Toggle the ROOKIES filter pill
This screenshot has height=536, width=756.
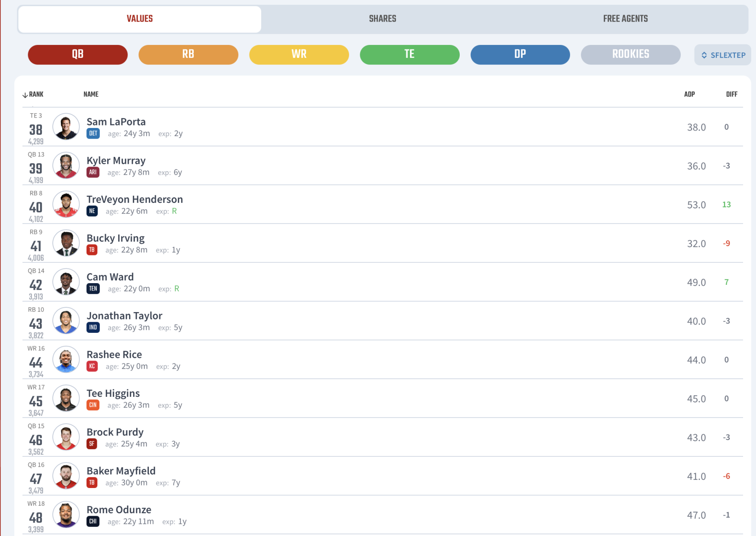[631, 54]
